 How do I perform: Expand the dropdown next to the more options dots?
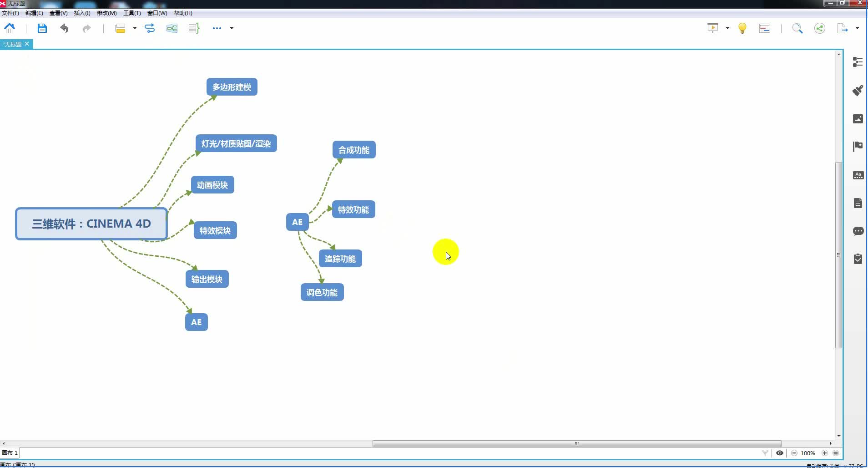(x=232, y=28)
